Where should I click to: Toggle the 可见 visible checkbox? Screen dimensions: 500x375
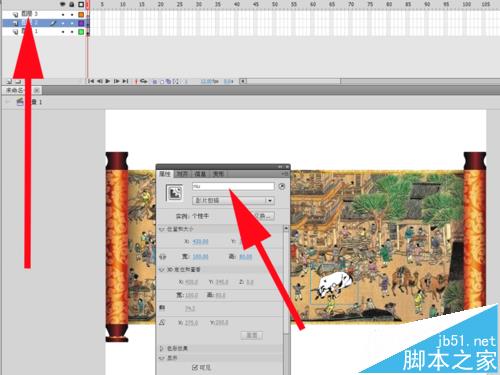click(x=195, y=367)
